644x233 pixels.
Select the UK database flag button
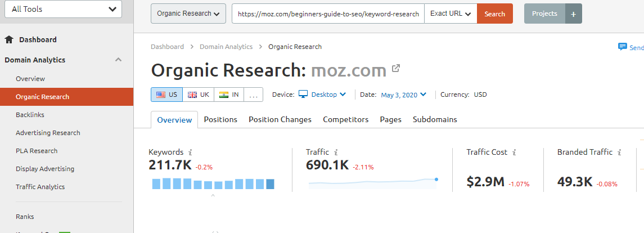198,95
